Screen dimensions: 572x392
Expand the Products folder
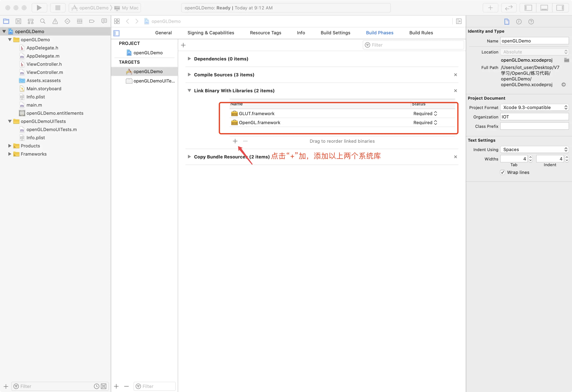10,146
